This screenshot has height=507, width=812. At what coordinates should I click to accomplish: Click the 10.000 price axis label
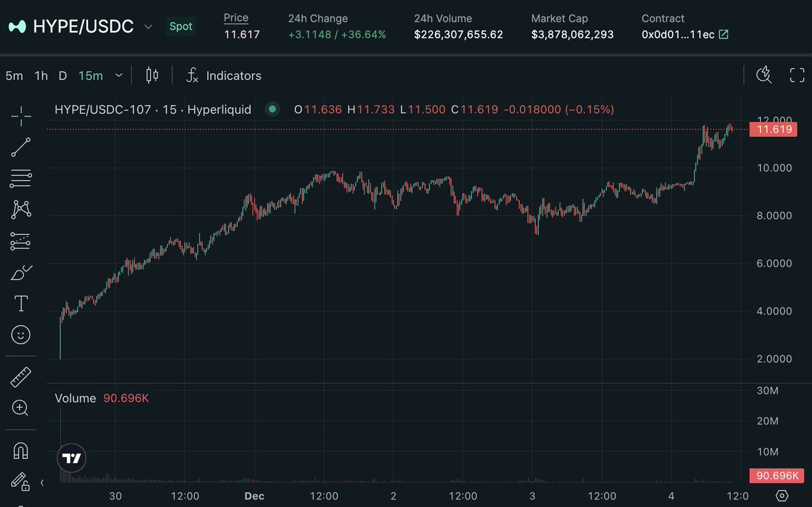(775, 168)
